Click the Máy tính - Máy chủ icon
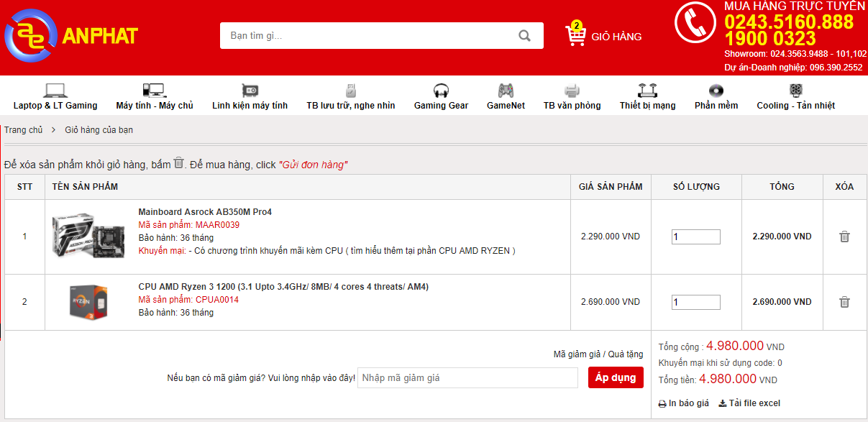868x422 pixels. pos(154,91)
